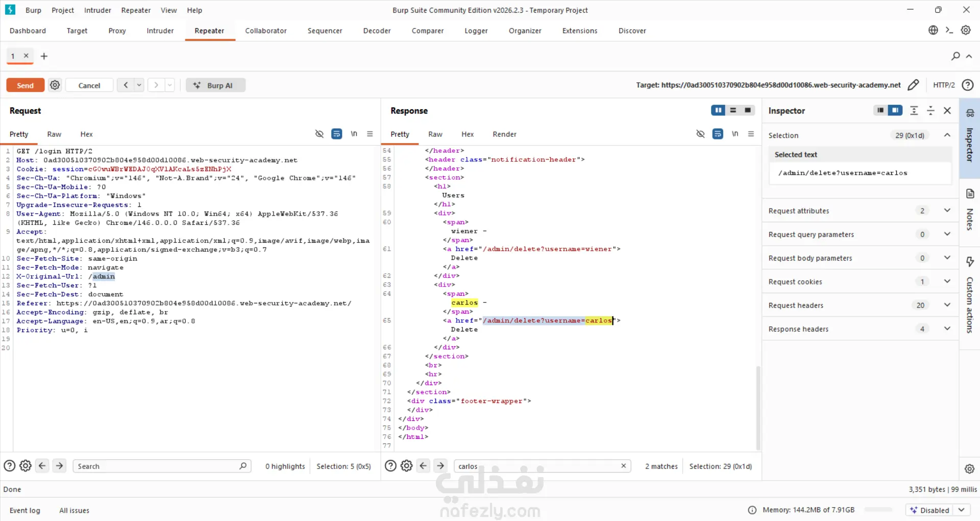
Task: Open request editor hamburger menu
Action: [x=370, y=134]
